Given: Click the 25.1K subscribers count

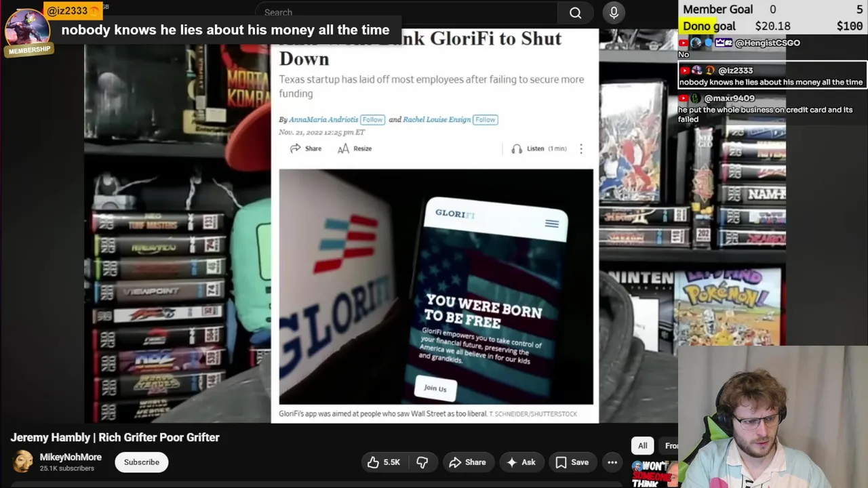Looking at the screenshot, I should click(x=66, y=468).
